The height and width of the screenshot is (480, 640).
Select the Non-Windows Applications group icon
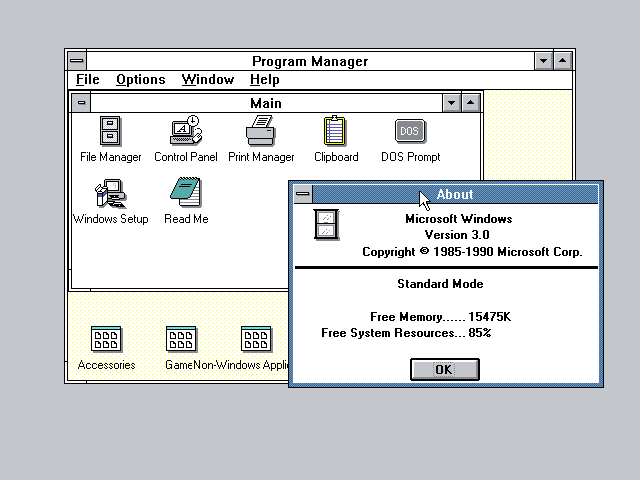coord(256,339)
